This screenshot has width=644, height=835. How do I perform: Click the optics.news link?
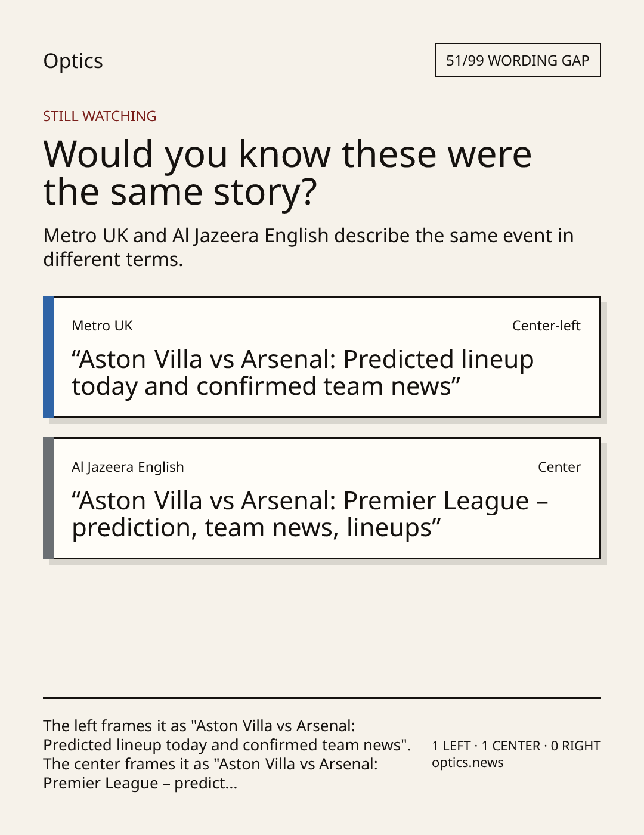tap(467, 763)
